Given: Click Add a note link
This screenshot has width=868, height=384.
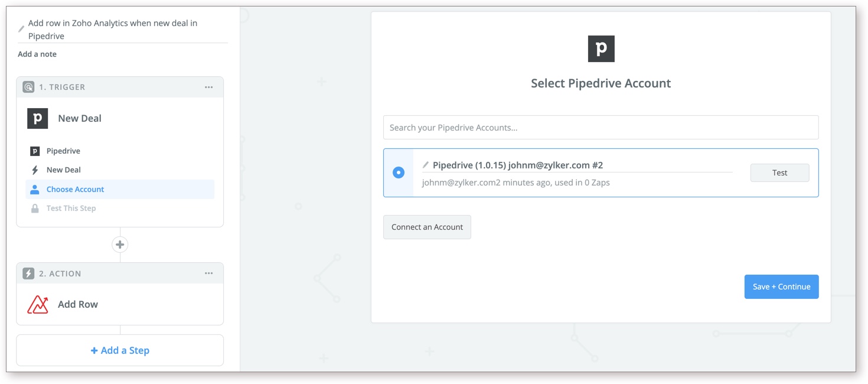Looking at the screenshot, I should click(37, 54).
